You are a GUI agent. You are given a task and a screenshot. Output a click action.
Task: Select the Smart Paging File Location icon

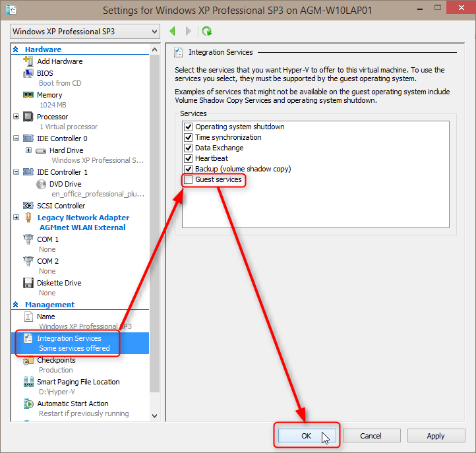pos(28,382)
